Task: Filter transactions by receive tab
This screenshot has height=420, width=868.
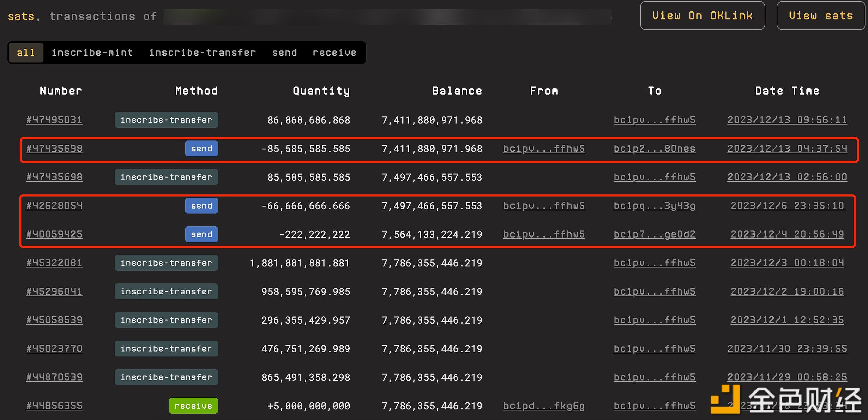Action: coord(334,53)
